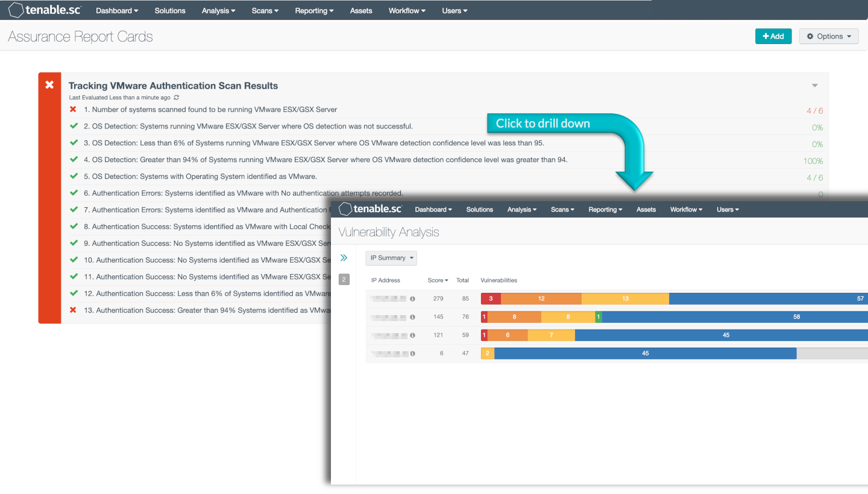Screen dimensions: 868x494
Task: Click the tenable.sc logo in the Vulnerability Analysis window
Action: click(370, 209)
